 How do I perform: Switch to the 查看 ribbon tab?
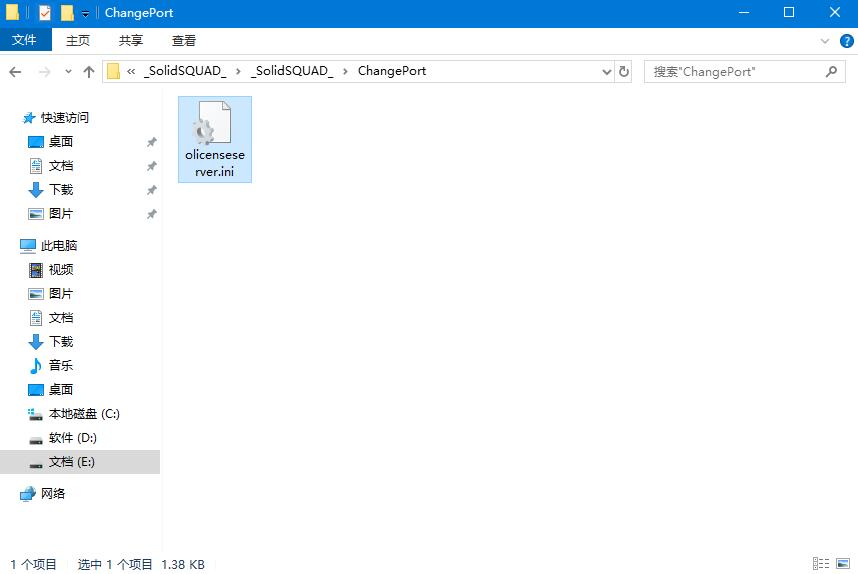[183, 40]
